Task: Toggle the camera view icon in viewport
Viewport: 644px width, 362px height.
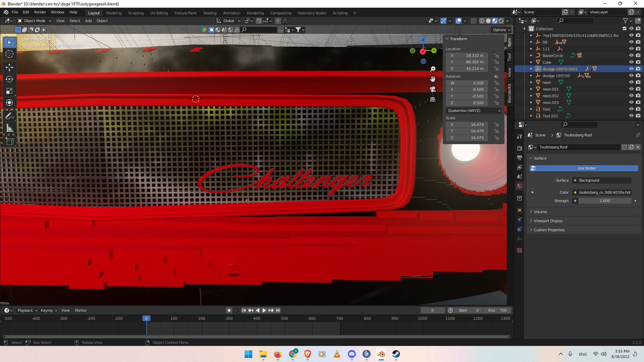Action: (433, 89)
